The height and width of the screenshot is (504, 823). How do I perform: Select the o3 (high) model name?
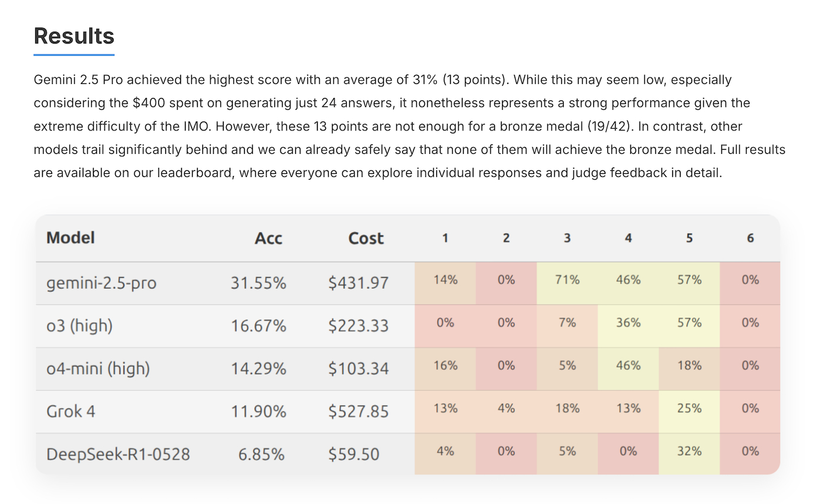click(79, 325)
